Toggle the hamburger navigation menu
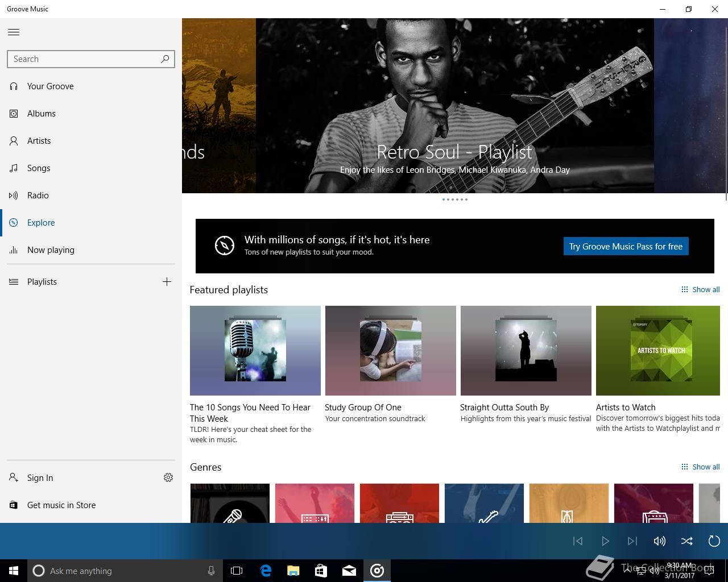Image resolution: width=728 pixels, height=582 pixels. point(14,32)
